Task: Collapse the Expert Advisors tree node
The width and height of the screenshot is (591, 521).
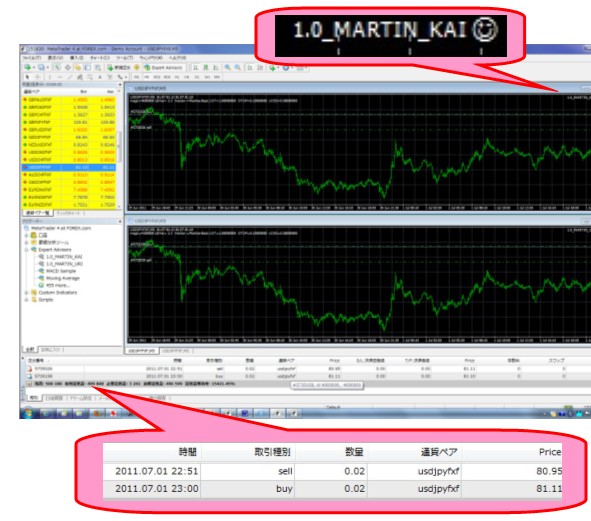Action: 26,250
